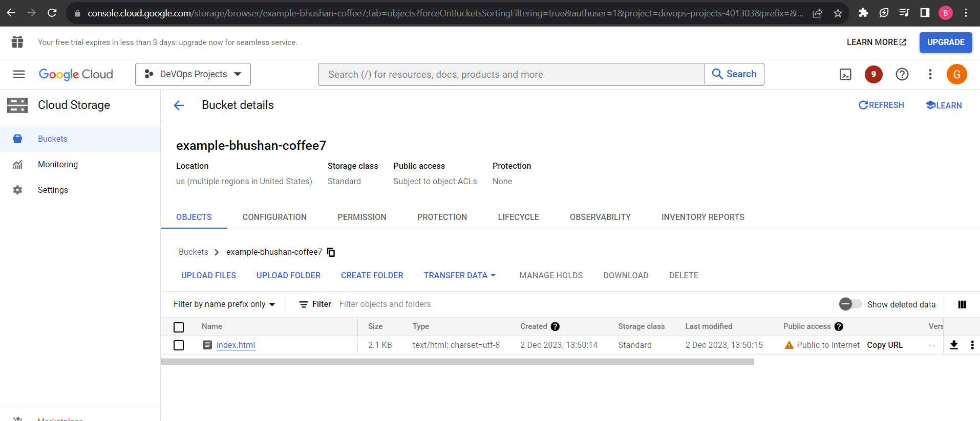Screen dimensions: 980x421
Task: Click Upload Files
Action: pyautogui.click(x=208, y=275)
